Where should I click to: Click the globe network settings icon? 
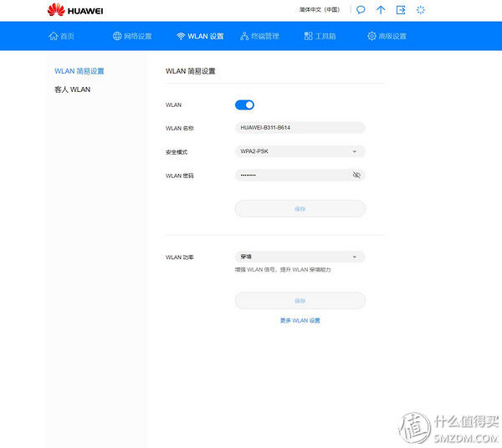click(x=117, y=36)
